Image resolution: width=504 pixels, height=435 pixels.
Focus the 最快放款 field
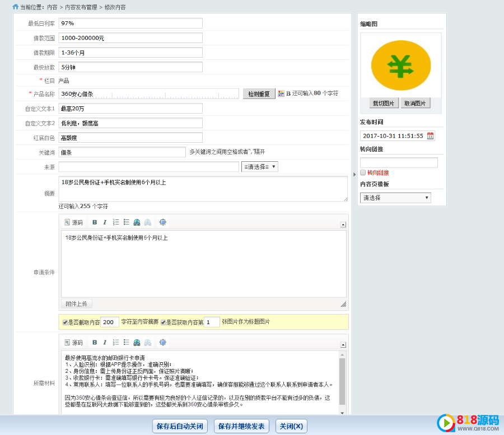[x=130, y=67]
